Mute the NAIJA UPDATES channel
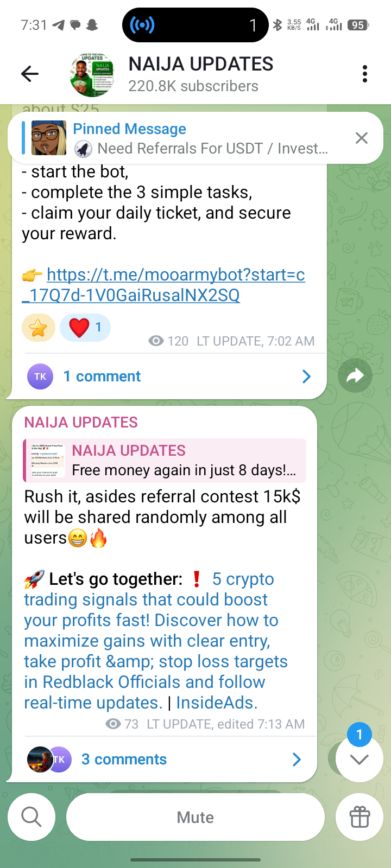391x868 pixels. click(x=195, y=817)
